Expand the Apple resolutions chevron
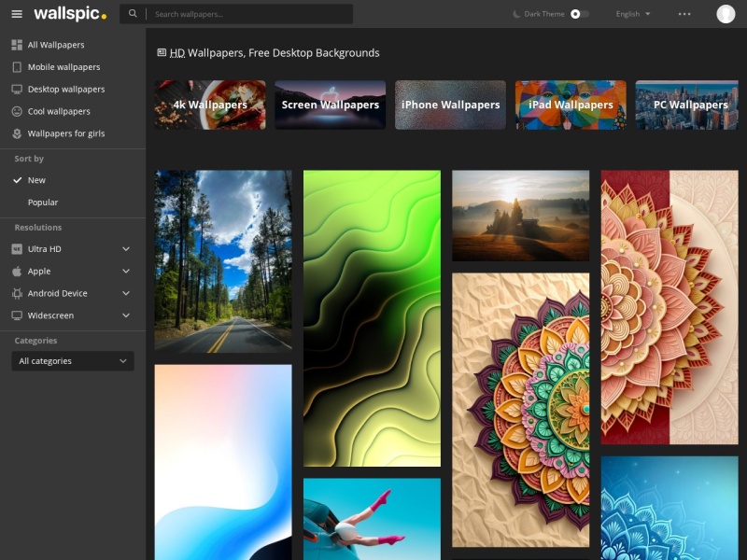The height and width of the screenshot is (560, 747). (x=126, y=271)
